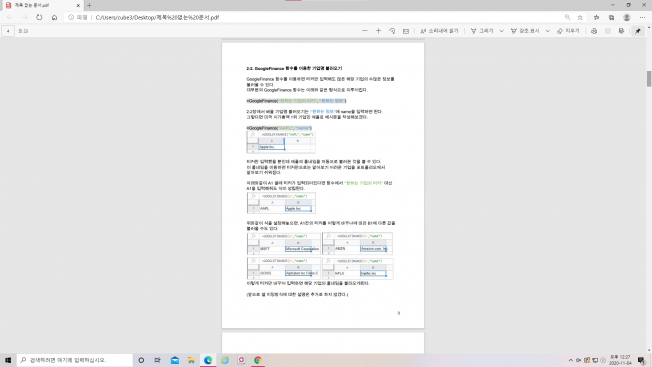Zoom out the PDF with minus button

[365, 31]
